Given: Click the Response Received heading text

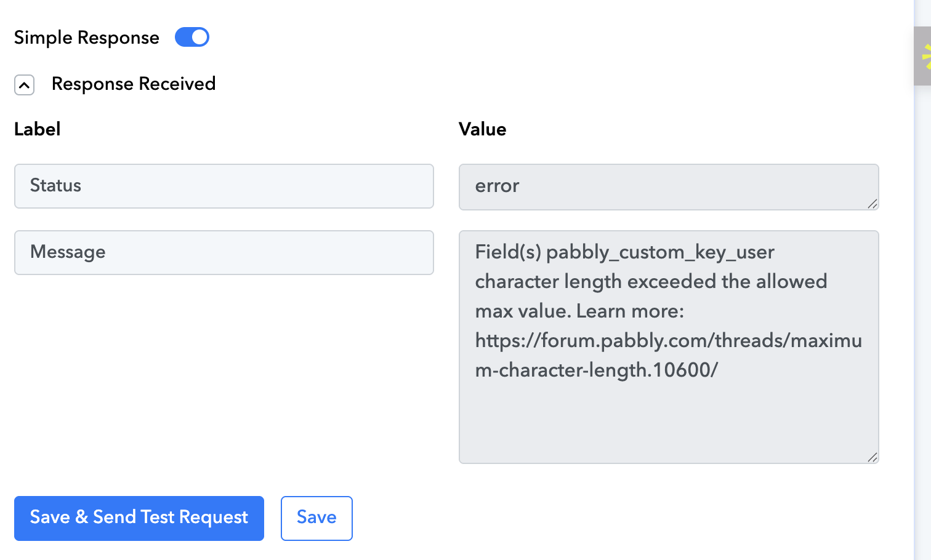Looking at the screenshot, I should (x=134, y=84).
